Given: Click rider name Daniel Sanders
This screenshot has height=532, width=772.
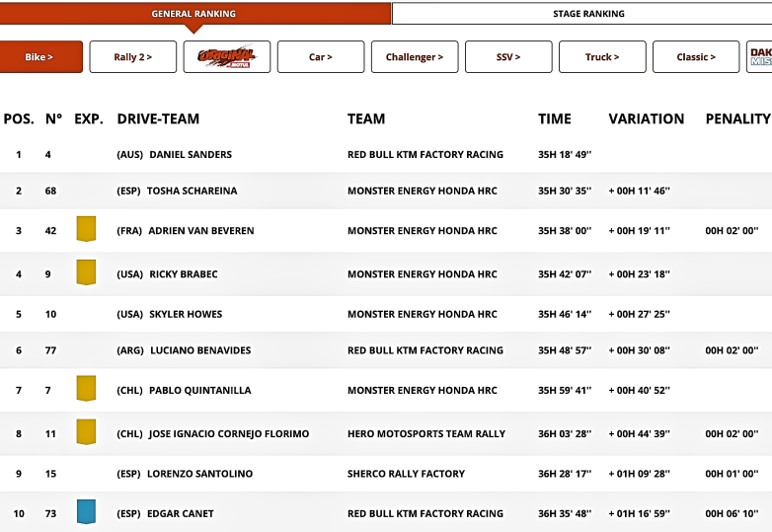Looking at the screenshot, I should [191, 155].
